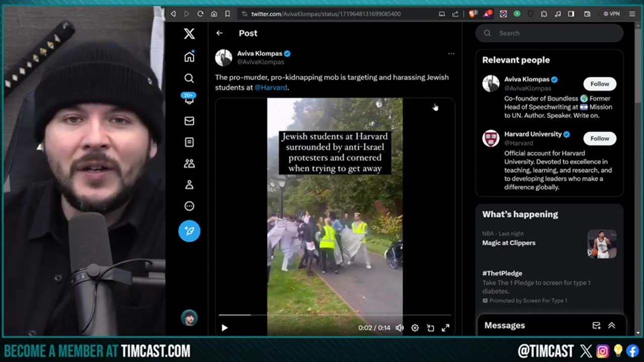Click the bookmark icon in browser toolbar

227,14
